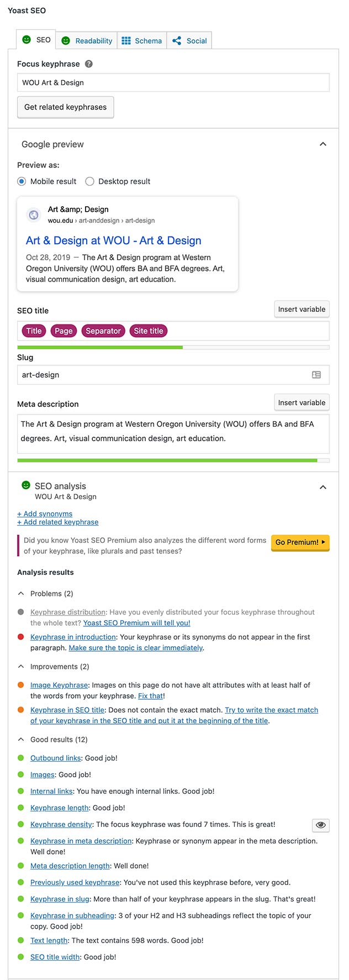Click the Site title variable pill
The width and height of the screenshot is (349, 980).
click(148, 331)
